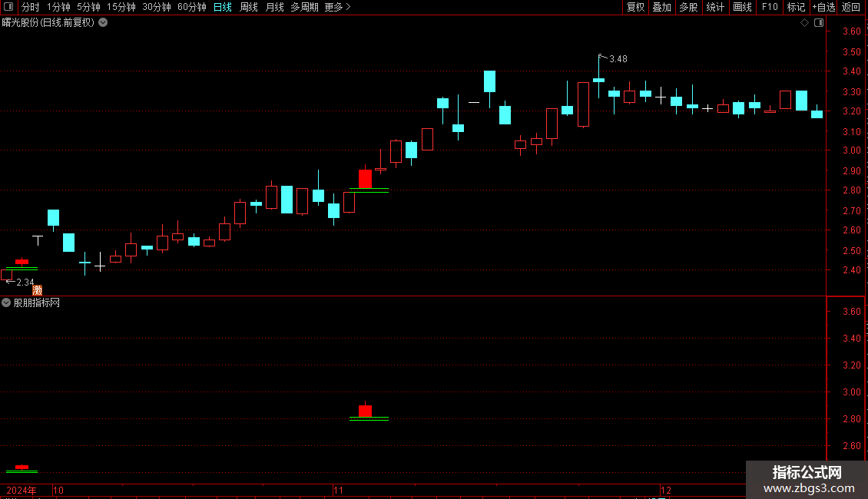Select the 日线 daily chart tab

[x=223, y=7]
